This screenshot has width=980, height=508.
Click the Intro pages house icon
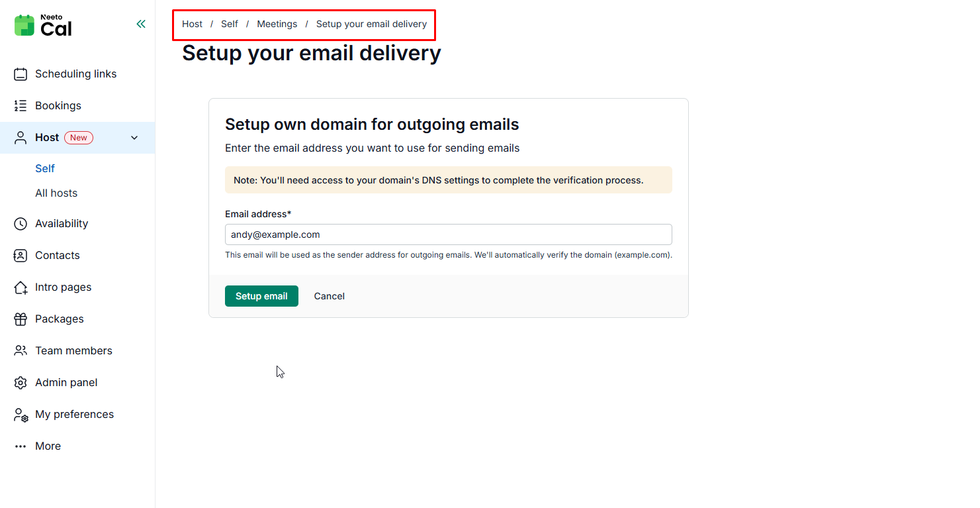[x=21, y=287]
